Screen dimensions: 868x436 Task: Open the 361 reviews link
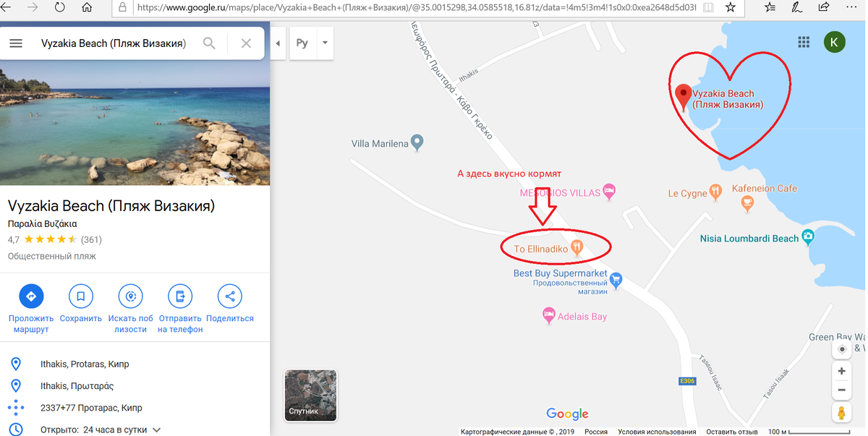pos(91,239)
